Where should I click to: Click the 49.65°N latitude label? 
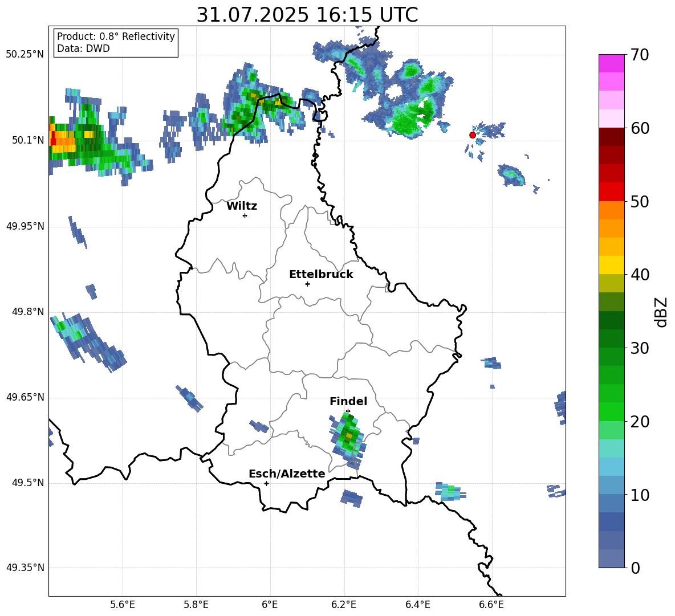(25, 397)
